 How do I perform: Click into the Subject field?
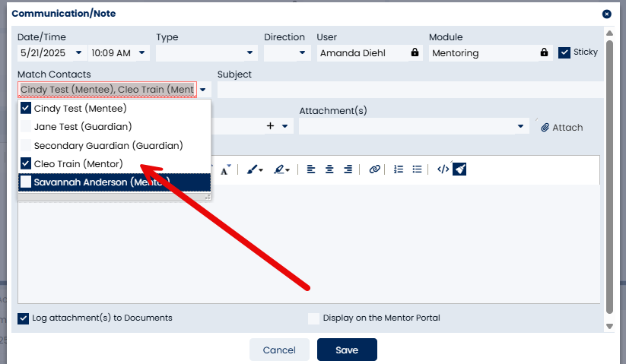[411, 90]
